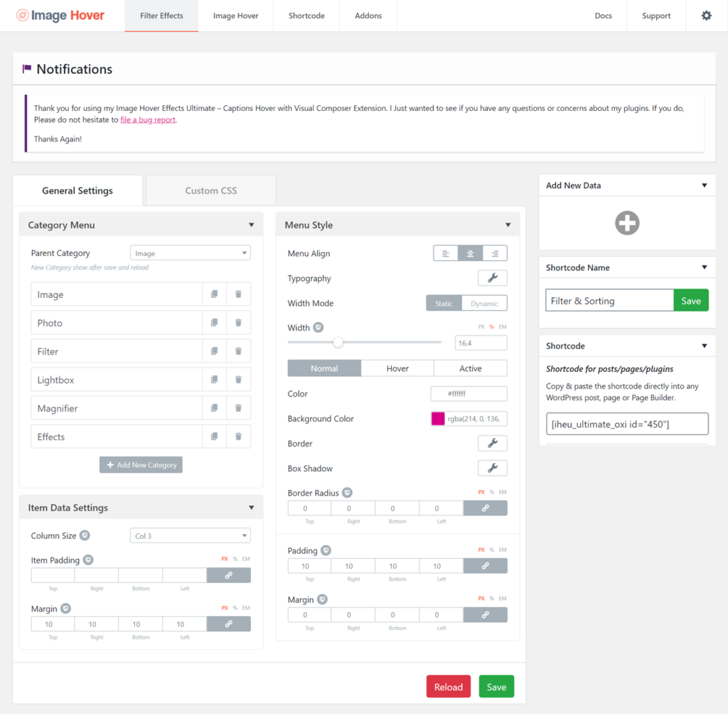Image resolution: width=728 pixels, height=714 pixels.
Task: Open the settings gear icon
Action: 706,16
